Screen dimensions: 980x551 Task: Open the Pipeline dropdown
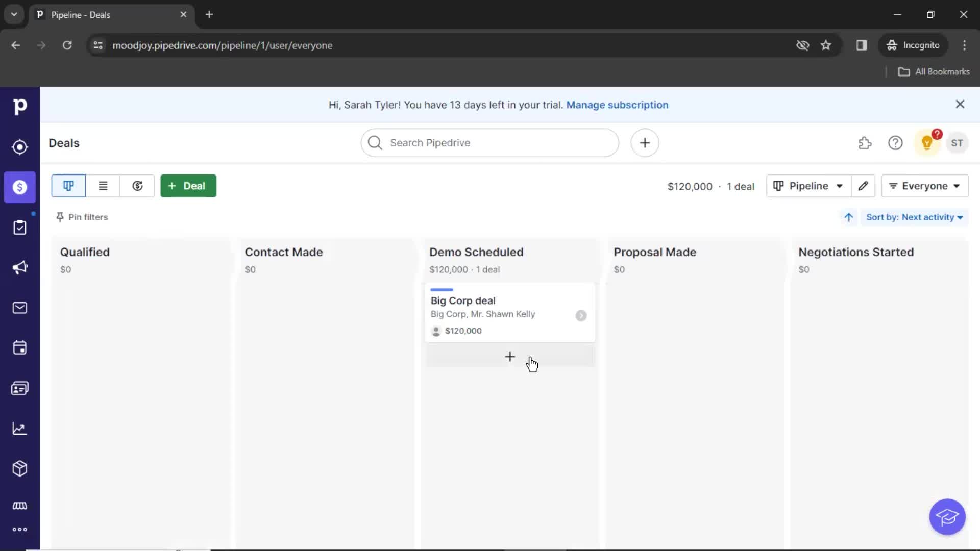pyautogui.click(x=808, y=186)
